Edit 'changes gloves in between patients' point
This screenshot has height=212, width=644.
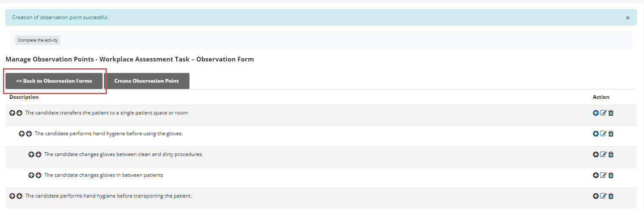(x=603, y=175)
